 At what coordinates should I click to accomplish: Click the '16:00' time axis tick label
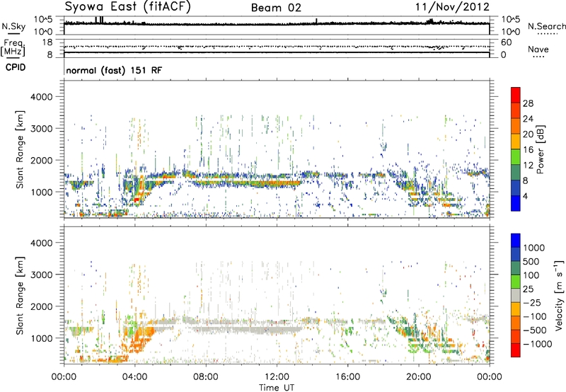tap(347, 377)
